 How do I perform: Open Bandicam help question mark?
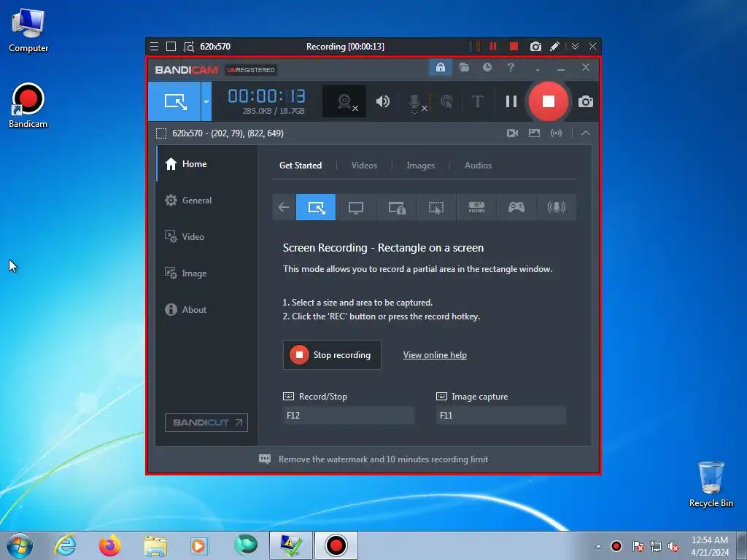[x=511, y=67]
